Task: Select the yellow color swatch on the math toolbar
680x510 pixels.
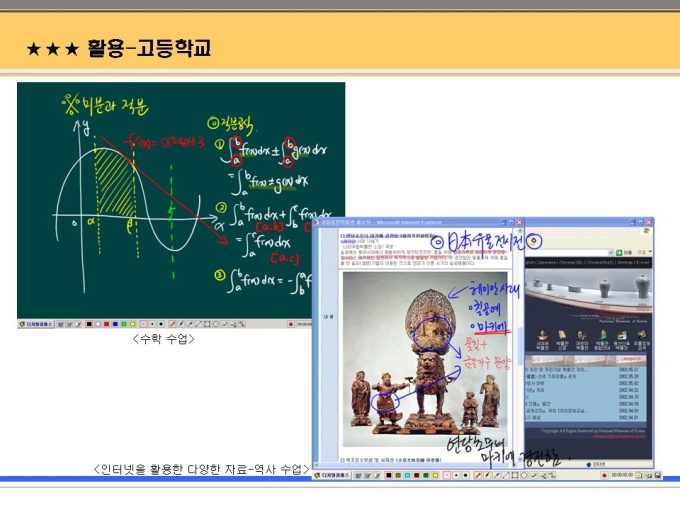Action: point(132,324)
